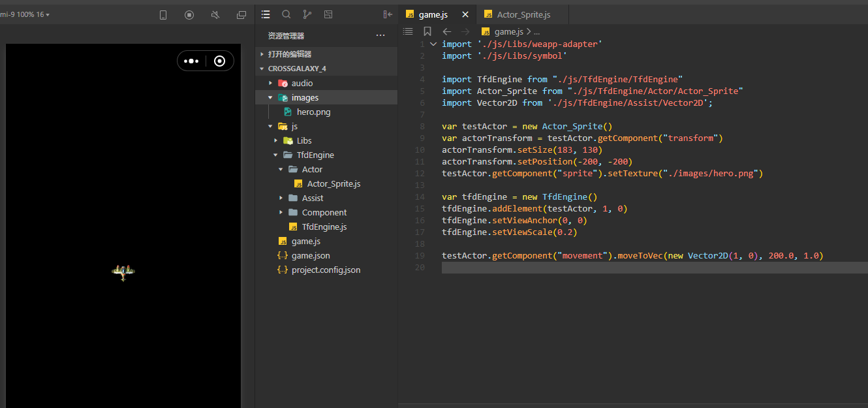Open the device selector dropdown mi-9
The image size is (868, 408).
point(25,14)
